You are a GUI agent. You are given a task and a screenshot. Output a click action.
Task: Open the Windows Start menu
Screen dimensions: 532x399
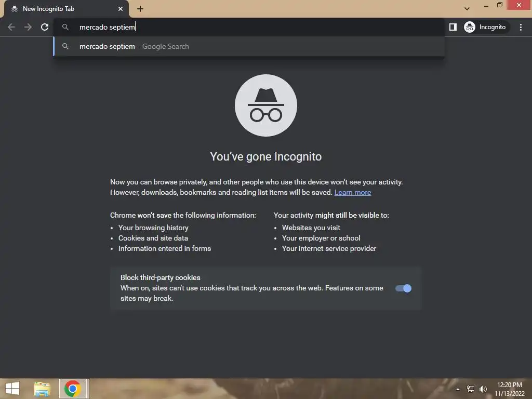[x=12, y=389]
